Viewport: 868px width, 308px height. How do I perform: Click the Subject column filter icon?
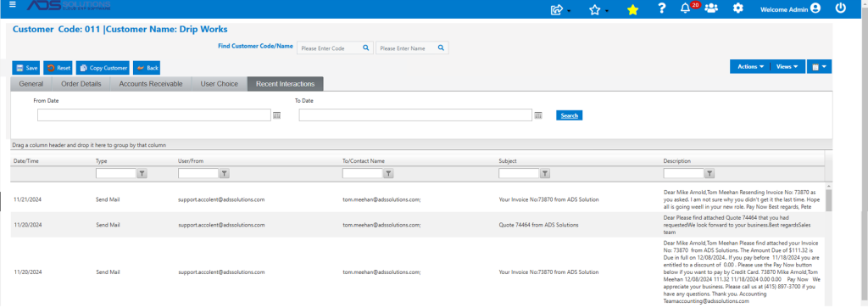click(x=545, y=173)
